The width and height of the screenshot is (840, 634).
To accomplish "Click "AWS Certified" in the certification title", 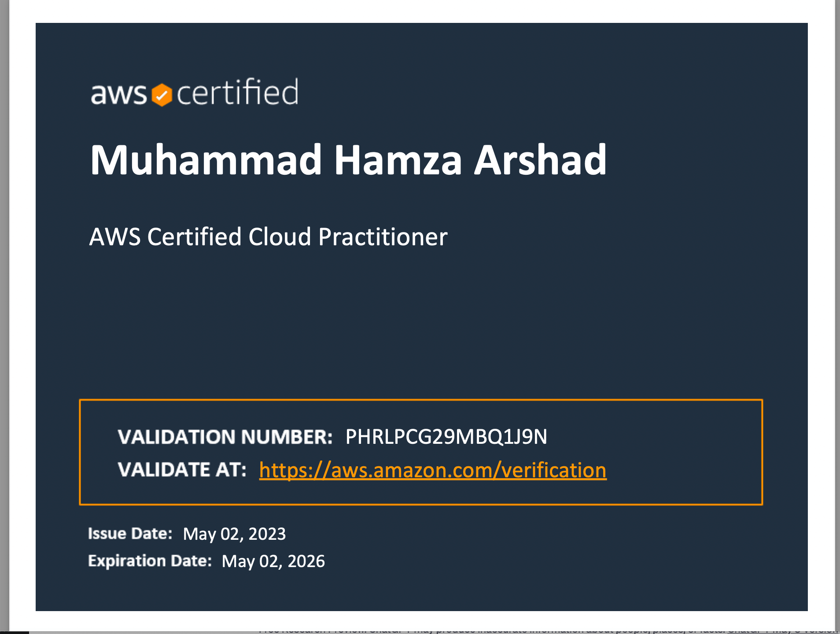I will [x=166, y=237].
